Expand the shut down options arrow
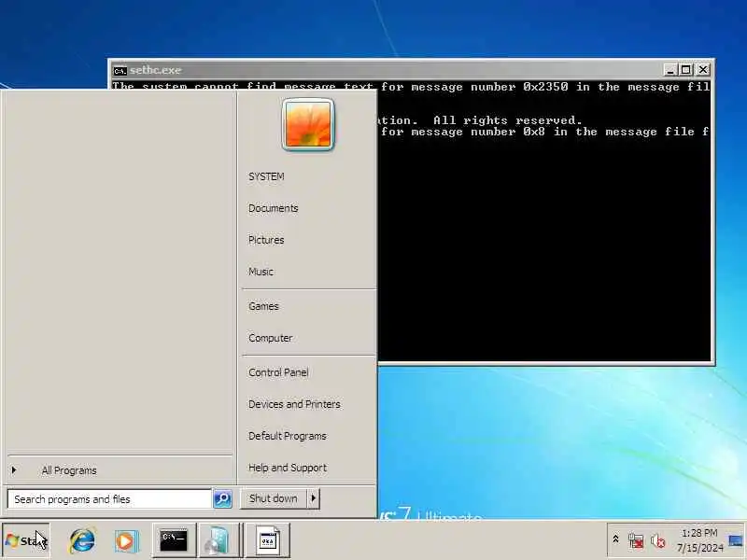Viewport: 747px width, 560px height. (314, 498)
